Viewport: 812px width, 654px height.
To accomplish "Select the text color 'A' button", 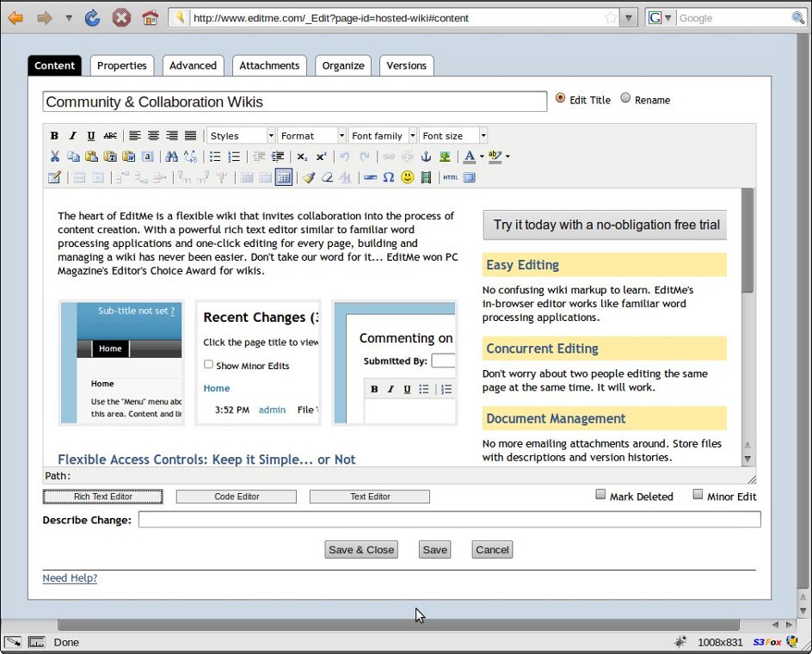I will point(469,156).
